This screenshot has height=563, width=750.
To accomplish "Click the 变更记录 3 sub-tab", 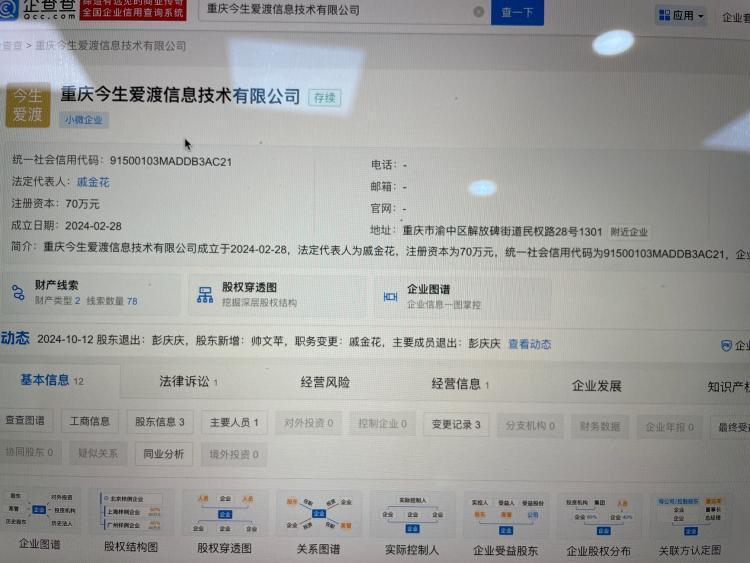I will tap(456, 425).
